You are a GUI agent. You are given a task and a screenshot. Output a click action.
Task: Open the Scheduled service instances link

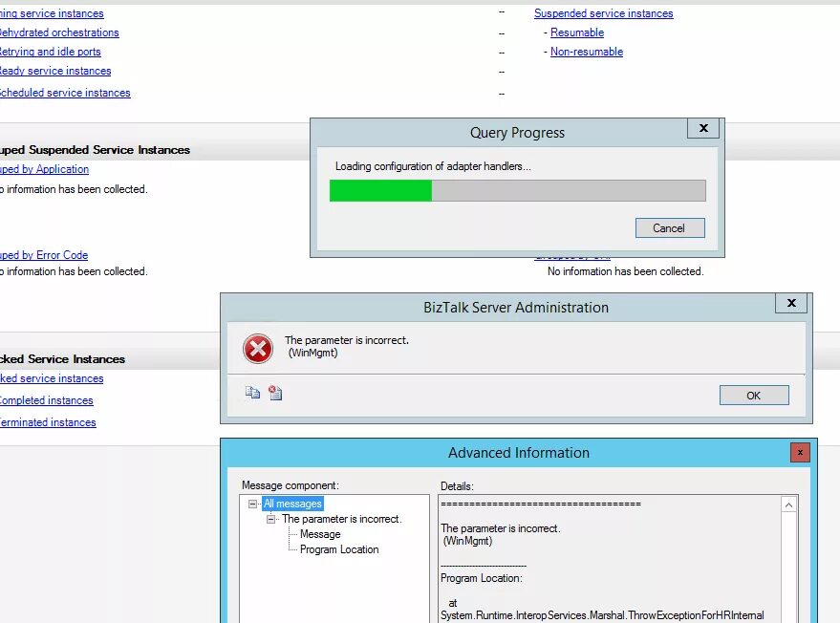(64, 93)
